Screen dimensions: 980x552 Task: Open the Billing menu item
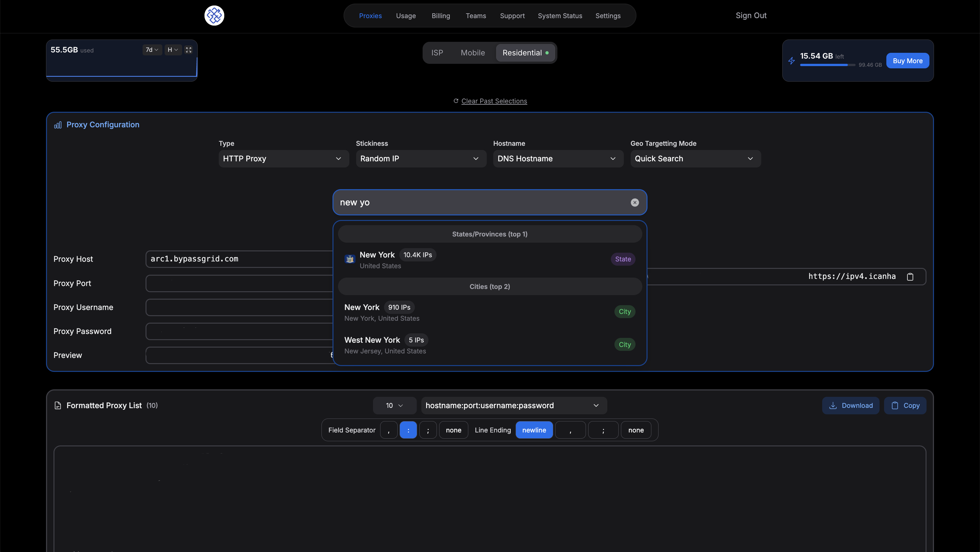coord(440,16)
